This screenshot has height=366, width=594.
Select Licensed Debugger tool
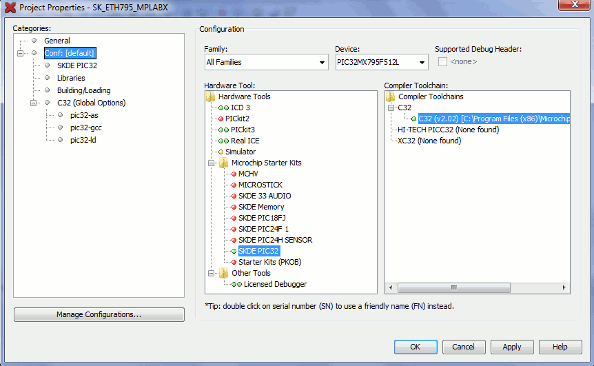pyautogui.click(x=275, y=284)
